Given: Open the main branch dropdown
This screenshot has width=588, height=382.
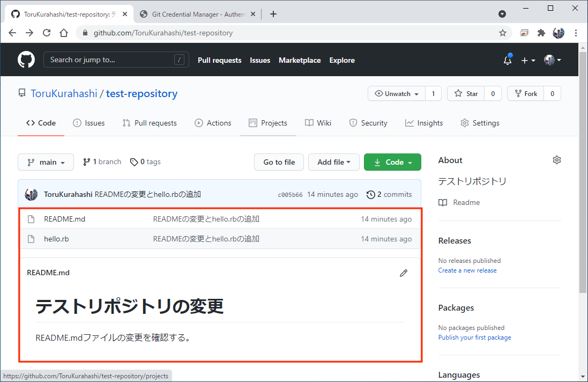Looking at the screenshot, I should click(x=46, y=162).
